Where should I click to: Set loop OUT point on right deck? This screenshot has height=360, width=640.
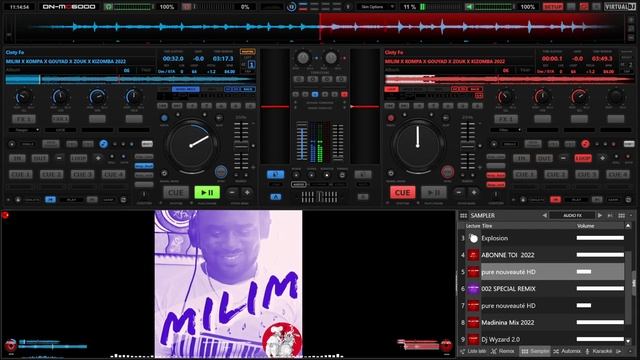[544, 158]
